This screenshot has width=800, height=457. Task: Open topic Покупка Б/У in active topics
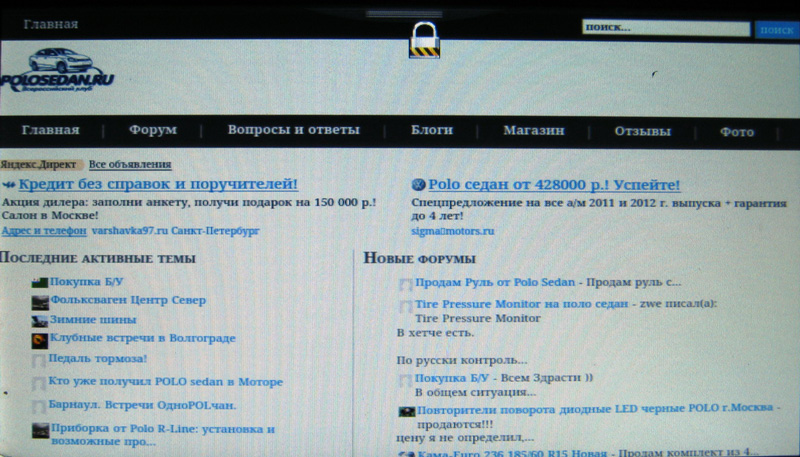(86, 282)
